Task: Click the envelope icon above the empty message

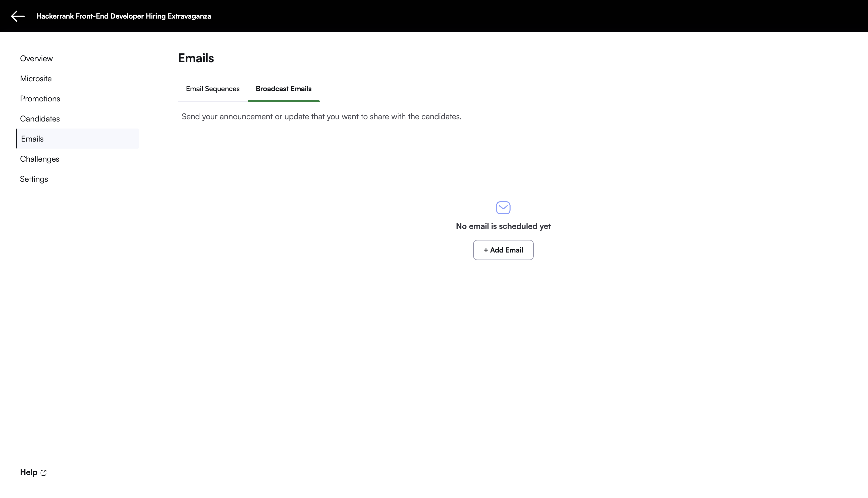Action: (503, 208)
